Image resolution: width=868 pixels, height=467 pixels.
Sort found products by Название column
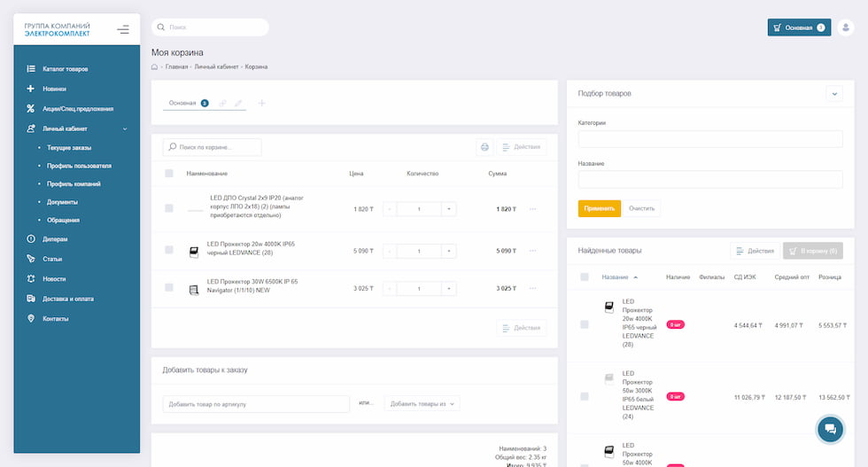click(x=615, y=277)
